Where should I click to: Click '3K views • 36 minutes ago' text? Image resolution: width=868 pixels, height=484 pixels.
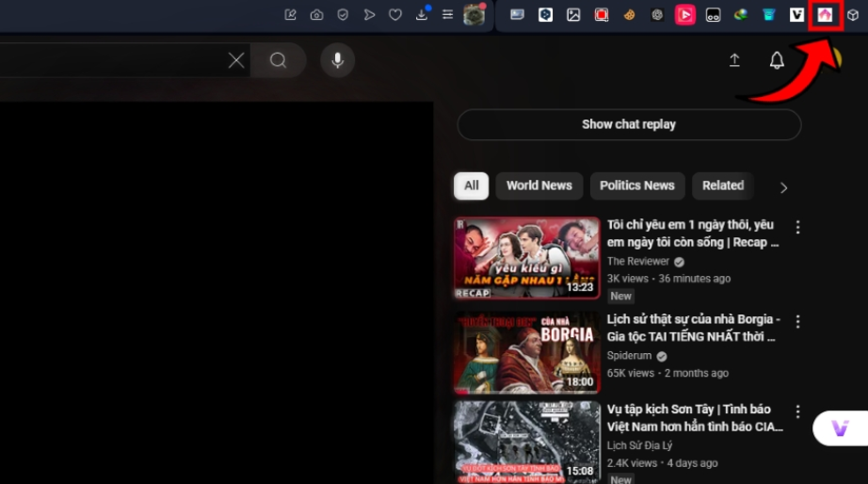[668, 279]
